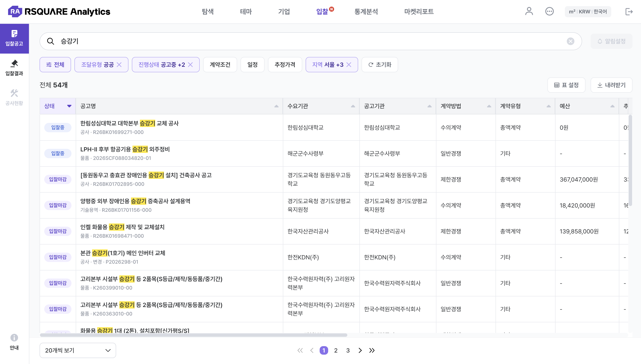Image resolution: width=641 pixels, height=364 pixels.
Task: Open 입찰공고 in the sidebar
Action: click(x=14, y=38)
